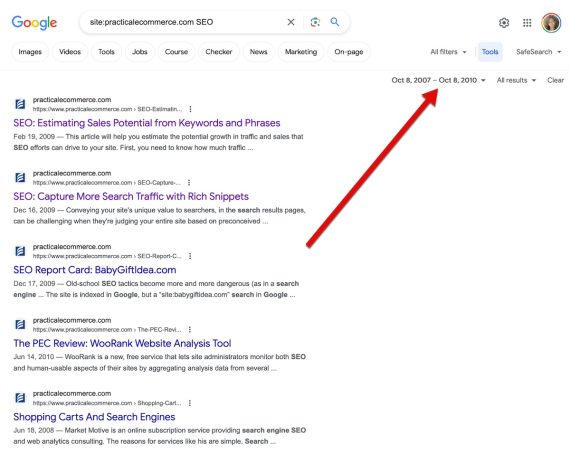The image size is (570, 454).
Task: Clear the search box with the X icon
Action: [x=291, y=22]
